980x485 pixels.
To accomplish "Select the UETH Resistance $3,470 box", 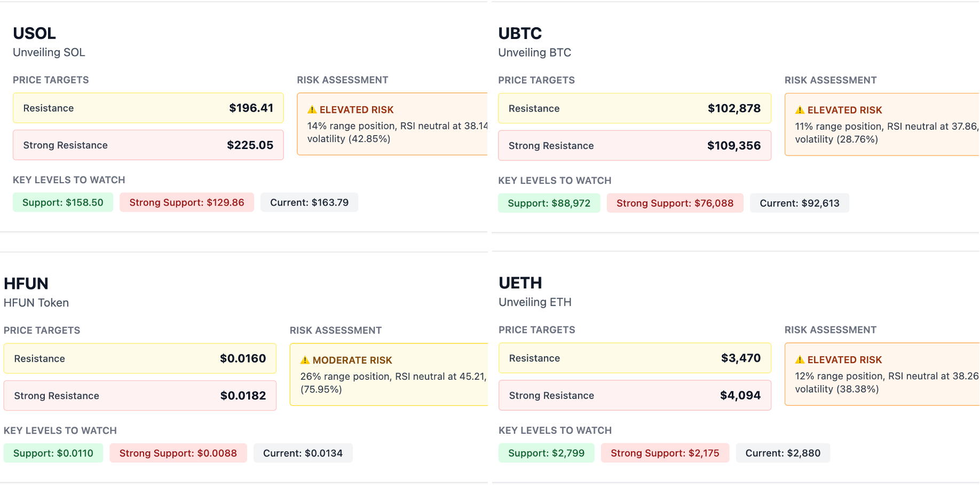I will pos(635,358).
